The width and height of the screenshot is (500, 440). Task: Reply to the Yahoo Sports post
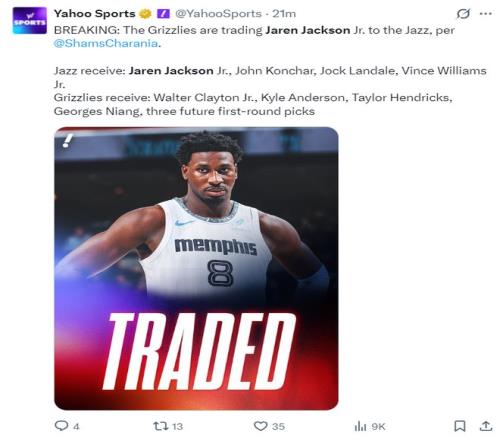[61, 426]
